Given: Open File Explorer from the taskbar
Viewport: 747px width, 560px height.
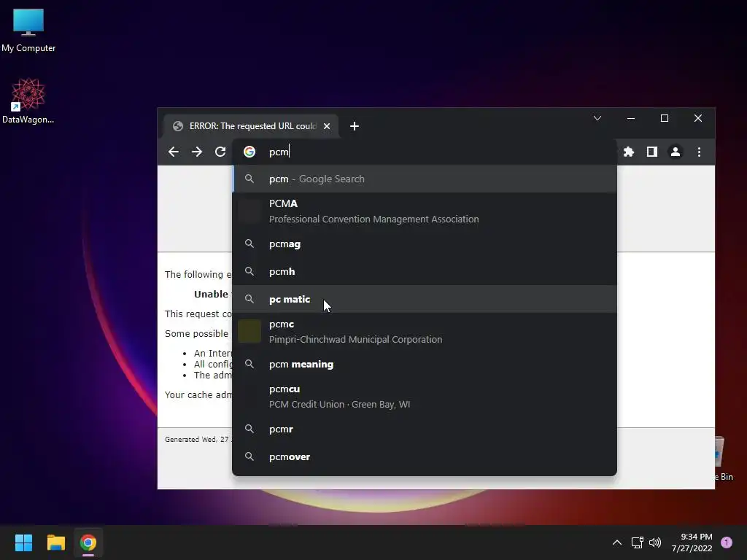Looking at the screenshot, I should pyautogui.click(x=55, y=542).
